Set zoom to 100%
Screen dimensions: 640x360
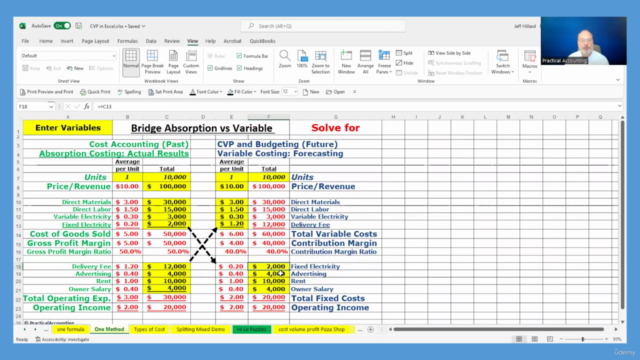tap(302, 60)
